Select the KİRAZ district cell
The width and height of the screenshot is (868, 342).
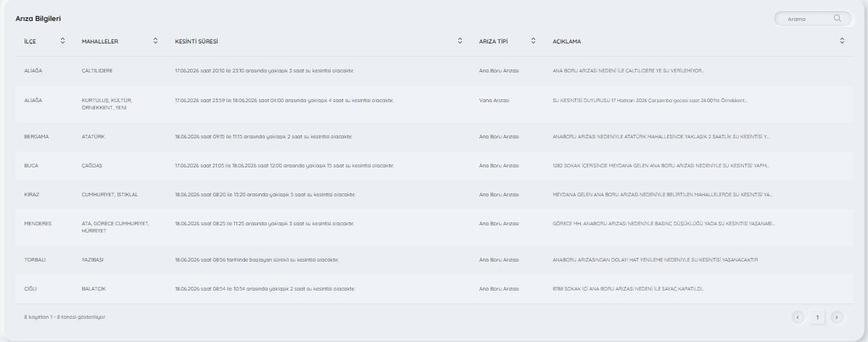pos(32,195)
